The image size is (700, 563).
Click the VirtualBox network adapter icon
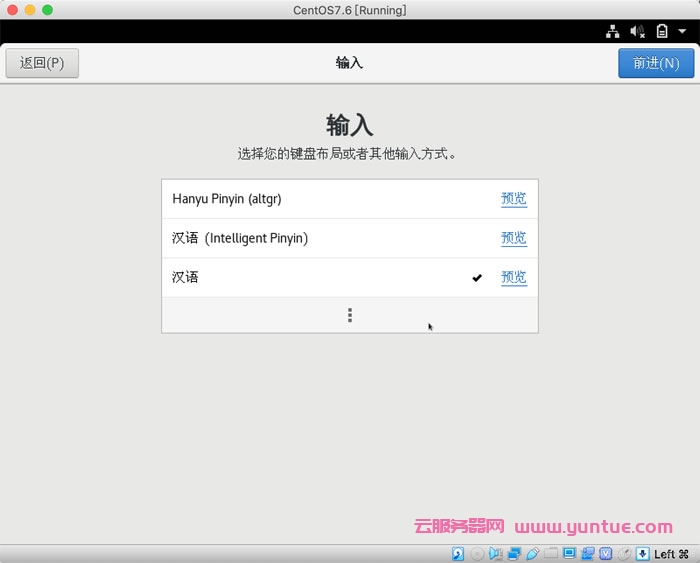[514, 554]
